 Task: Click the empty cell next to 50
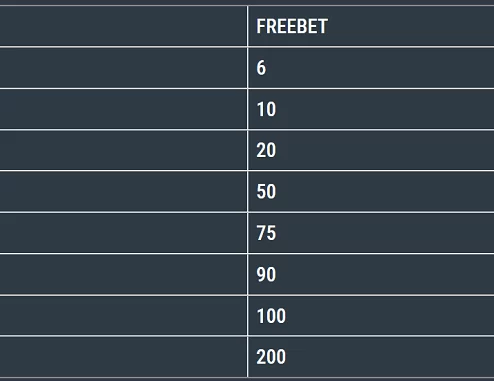pos(123,192)
